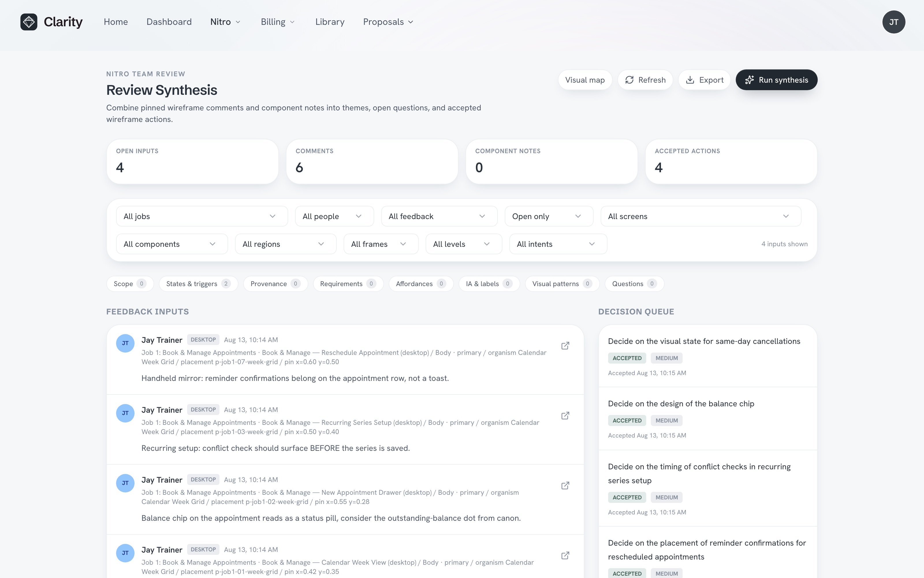Open the All feedback dropdown
The width and height of the screenshot is (924, 578).
click(439, 216)
